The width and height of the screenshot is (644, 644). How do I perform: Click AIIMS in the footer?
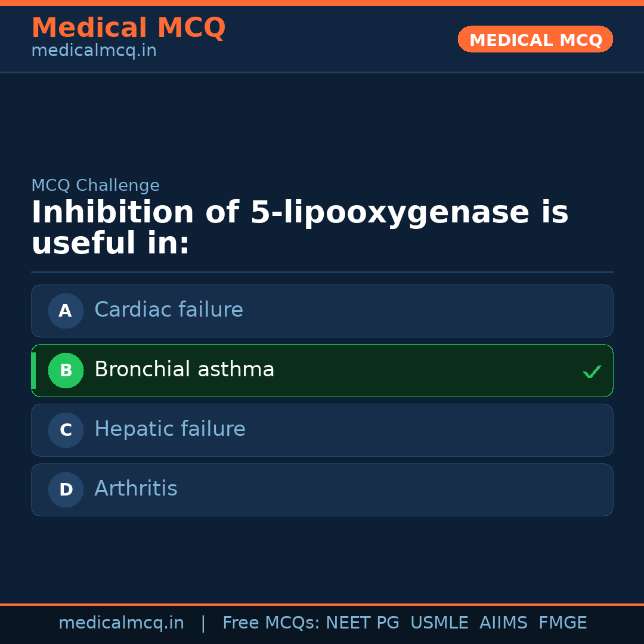[x=503, y=623]
